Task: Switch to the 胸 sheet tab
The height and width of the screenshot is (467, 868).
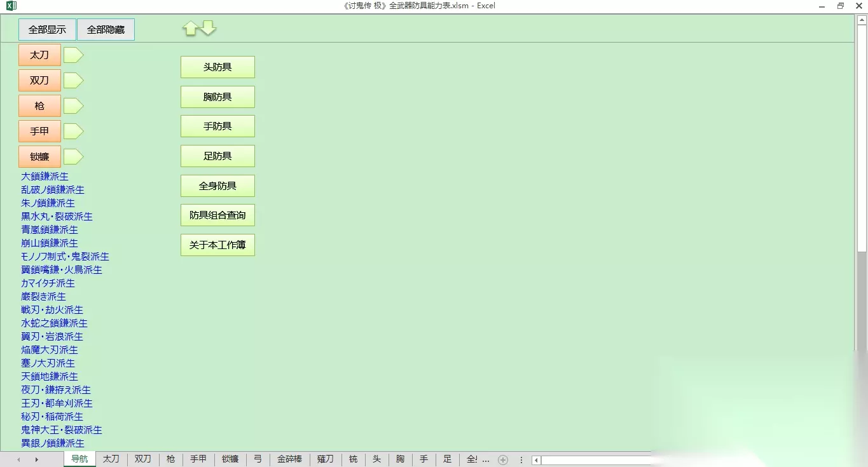Action: (x=401, y=459)
